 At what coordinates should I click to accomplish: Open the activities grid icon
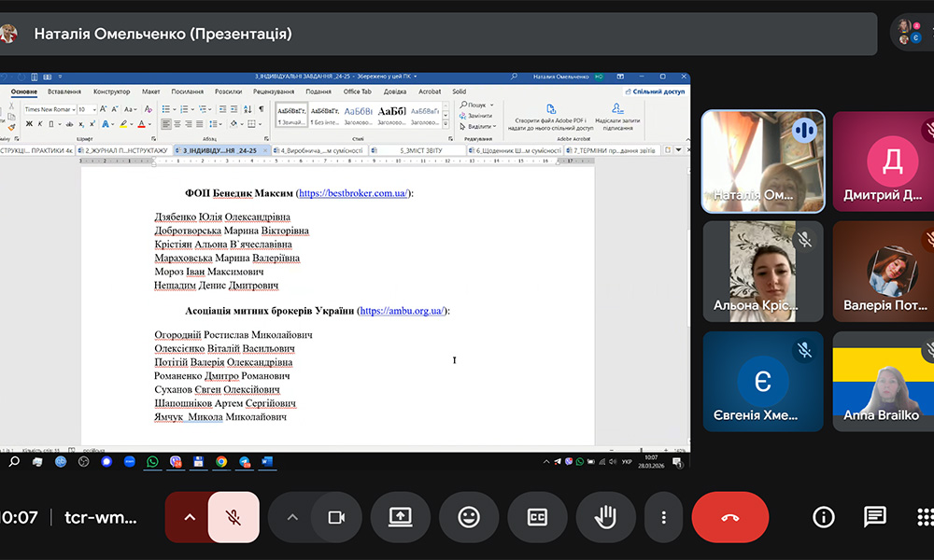click(x=925, y=516)
